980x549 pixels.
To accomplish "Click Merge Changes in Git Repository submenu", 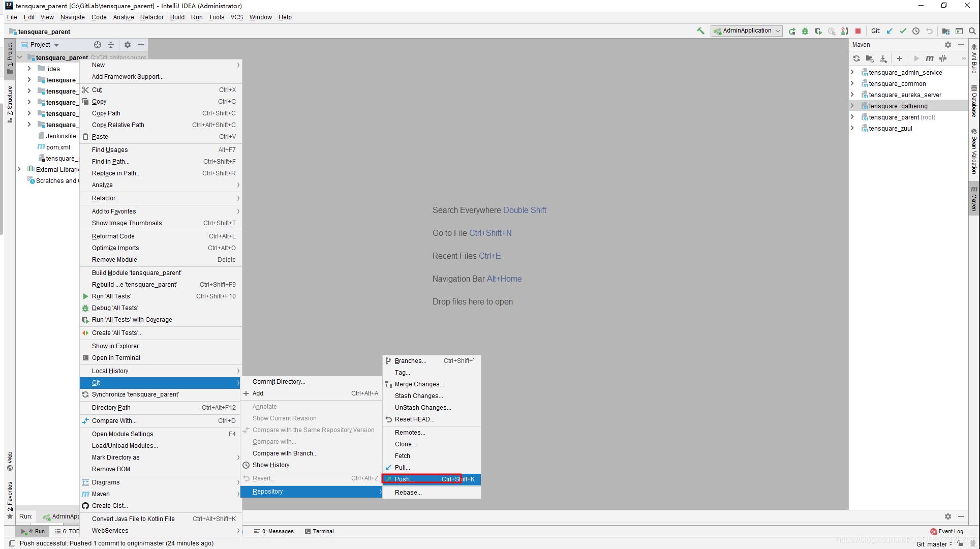I will point(419,383).
